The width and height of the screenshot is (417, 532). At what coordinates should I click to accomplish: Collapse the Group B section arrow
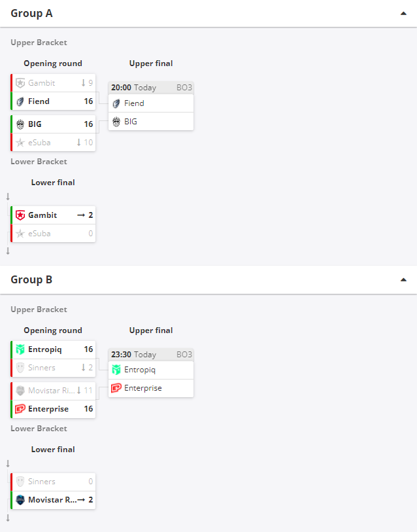pyautogui.click(x=403, y=279)
